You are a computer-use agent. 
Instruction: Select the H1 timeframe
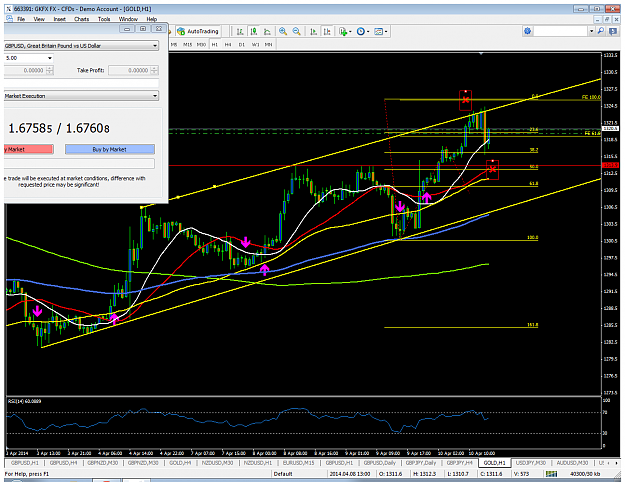tap(215, 45)
